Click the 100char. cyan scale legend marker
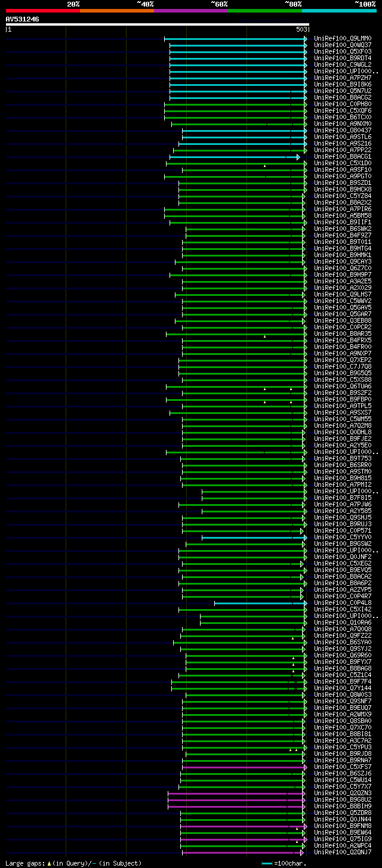Viewport: 382px width, 868px height. (x=267, y=863)
